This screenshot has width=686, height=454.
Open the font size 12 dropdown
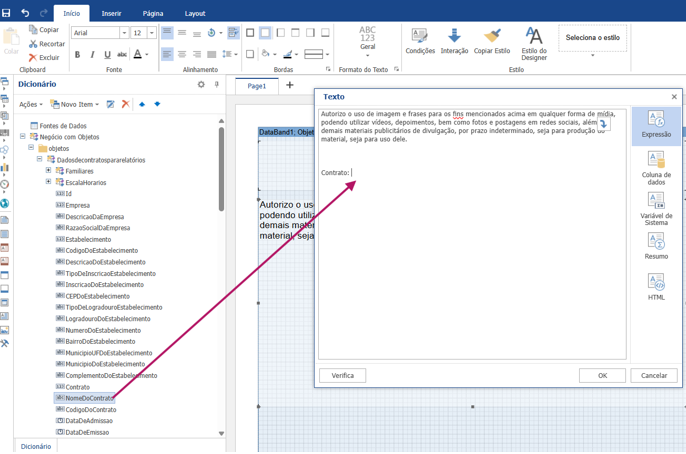point(152,33)
